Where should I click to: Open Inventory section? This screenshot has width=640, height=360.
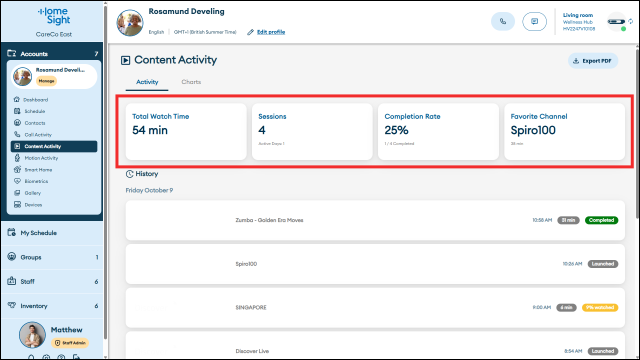point(52,306)
